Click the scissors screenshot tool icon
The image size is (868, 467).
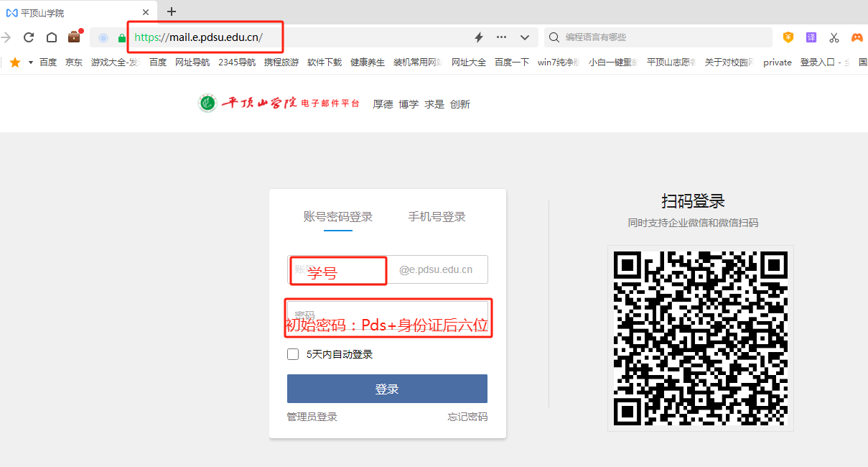(834, 37)
